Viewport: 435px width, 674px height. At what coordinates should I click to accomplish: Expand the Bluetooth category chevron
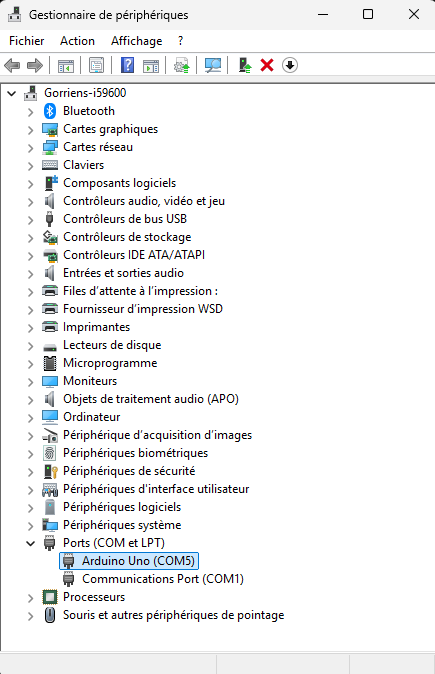pos(30,112)
